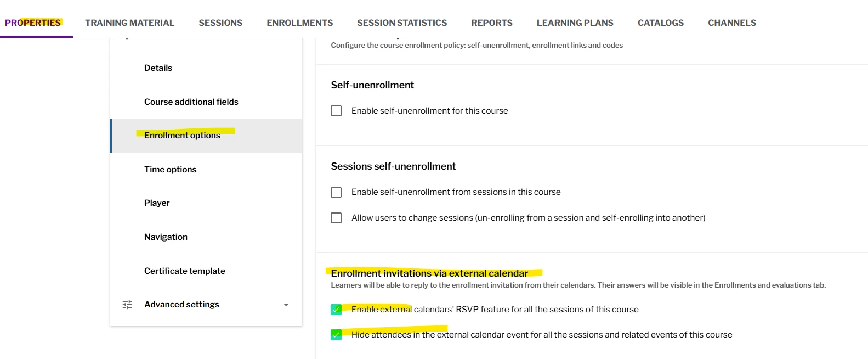The image size is (868, 359).
Task: Check self-unenrollment from sessions option
Action: (x=336, y=192)
